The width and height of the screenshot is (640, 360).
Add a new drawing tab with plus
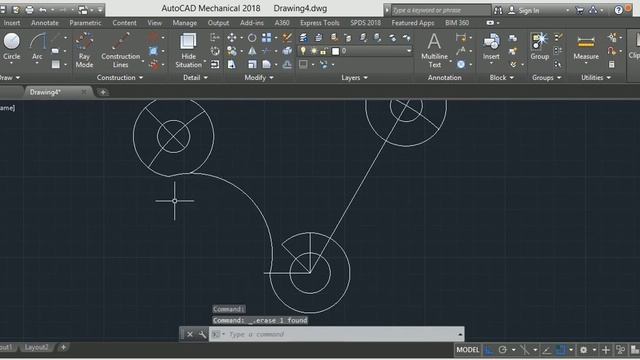tap(102, 92)
